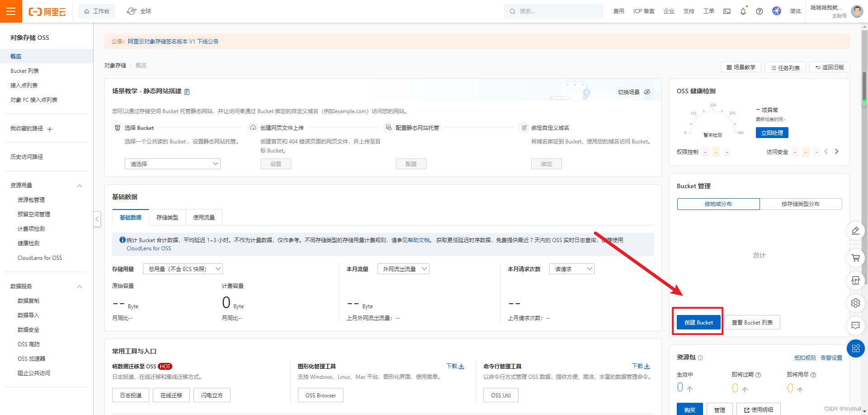Open the help question mark icon
The image size is (868, 415).
click(x=759, y=11)
